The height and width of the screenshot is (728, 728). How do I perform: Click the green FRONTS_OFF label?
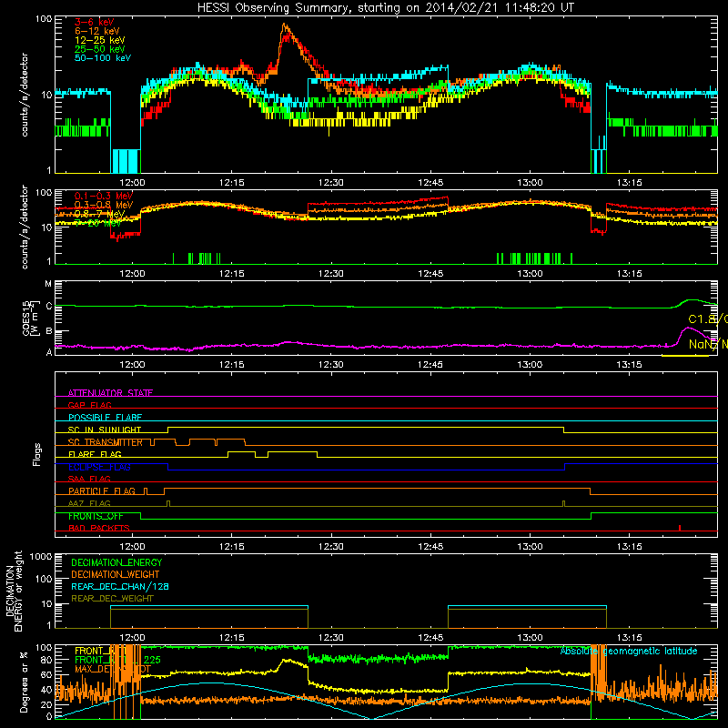tap(96, 516)
